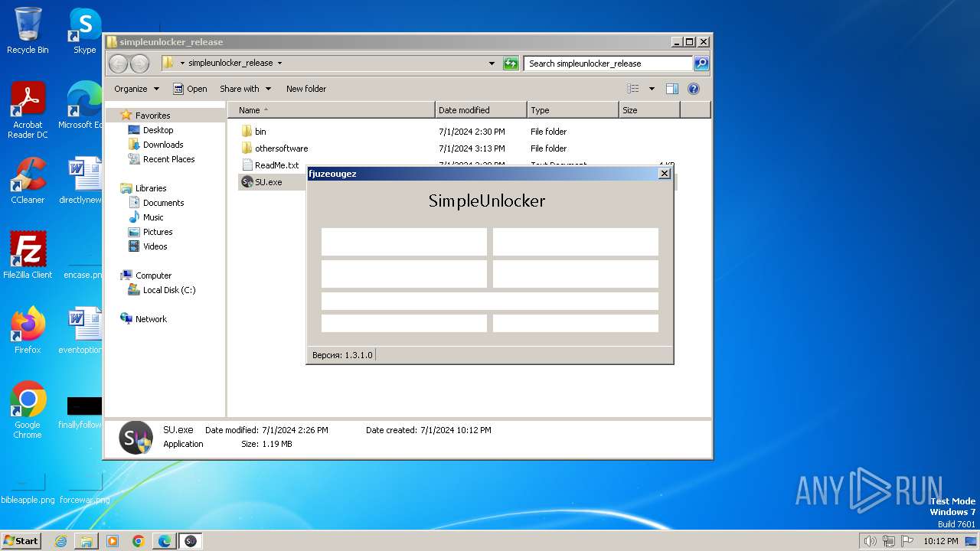Select Recent Places under Favorites
Screen dimensions: 980x551
168,159
